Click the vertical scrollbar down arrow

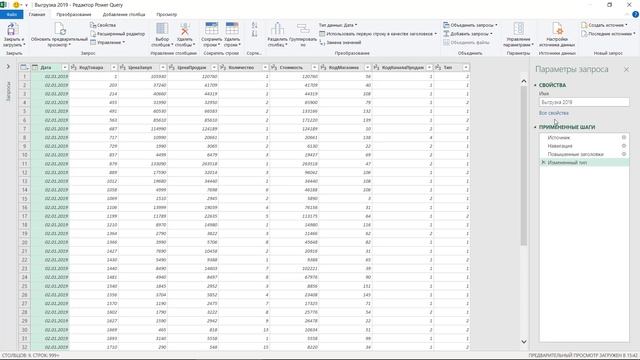tap(524, 342)
